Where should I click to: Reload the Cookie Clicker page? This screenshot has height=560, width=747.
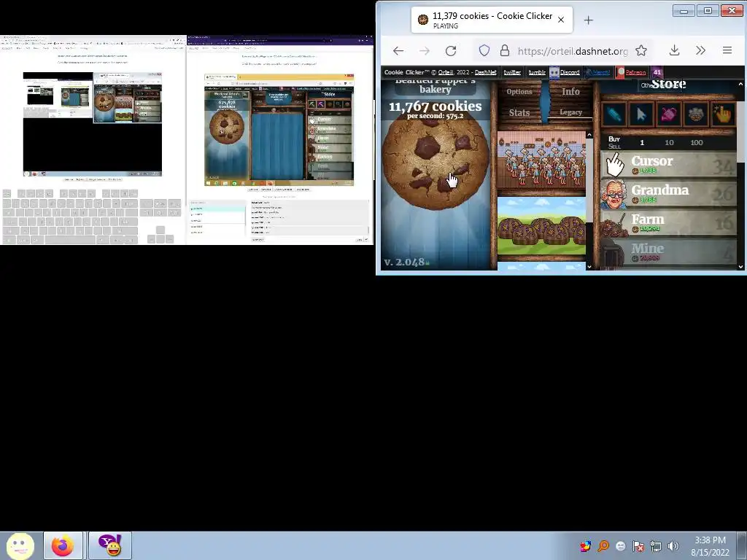click(x=451, y=50)
